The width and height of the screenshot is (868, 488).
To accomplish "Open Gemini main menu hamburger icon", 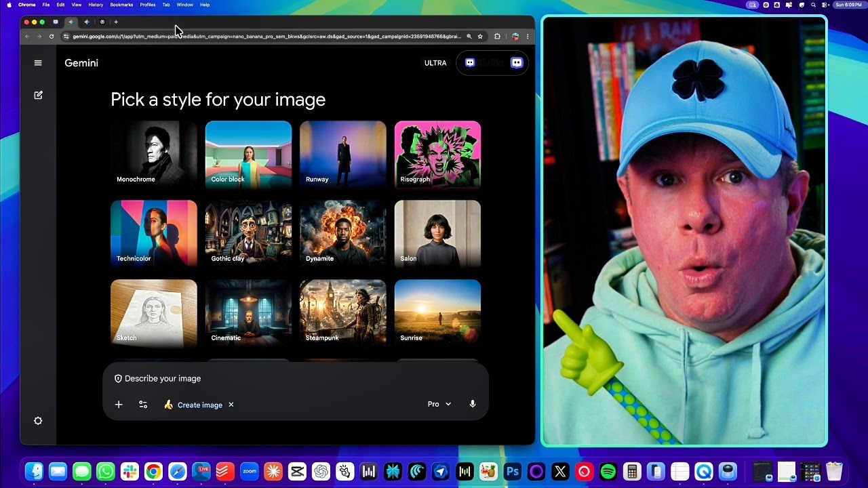I will tap(38, 63).
